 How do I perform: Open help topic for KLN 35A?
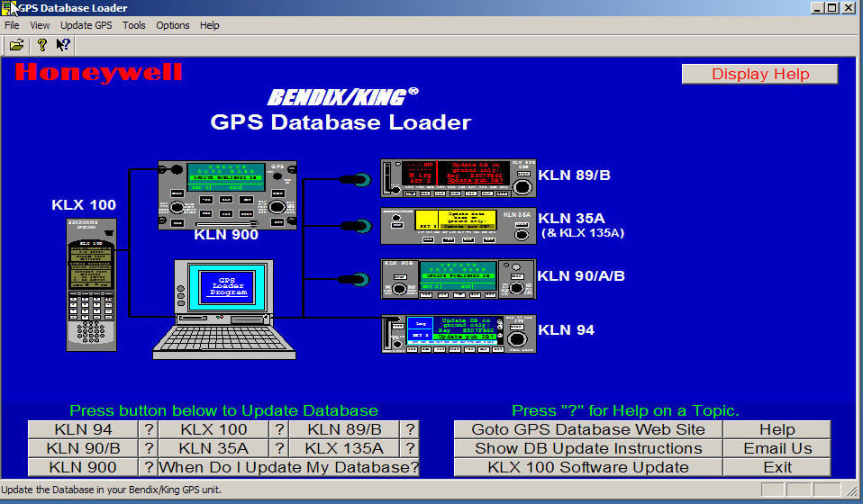pyautogui.click(x=279, y=448)
